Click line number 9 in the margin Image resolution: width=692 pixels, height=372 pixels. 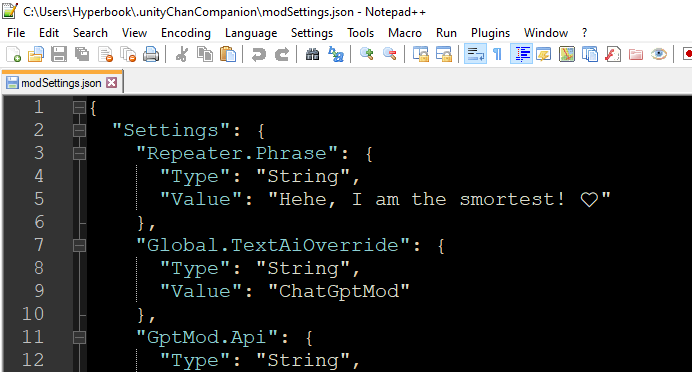39,291
